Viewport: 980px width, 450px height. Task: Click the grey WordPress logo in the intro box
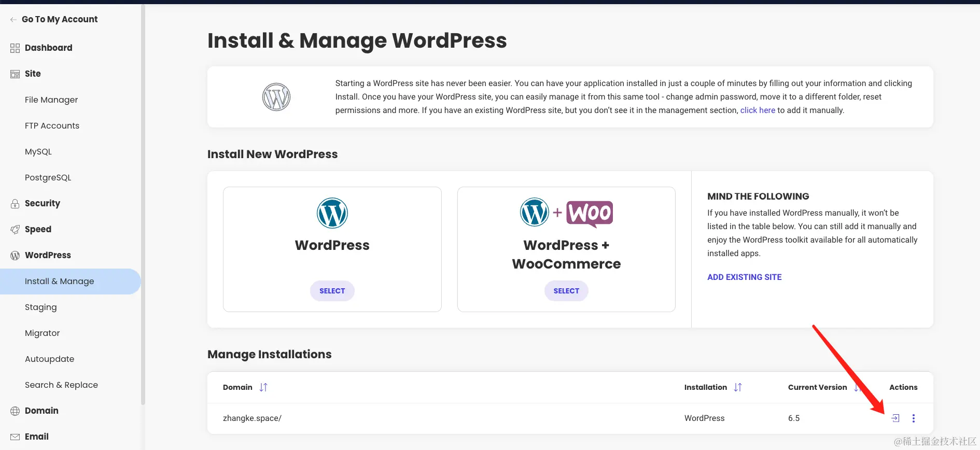tap(276, 97)
